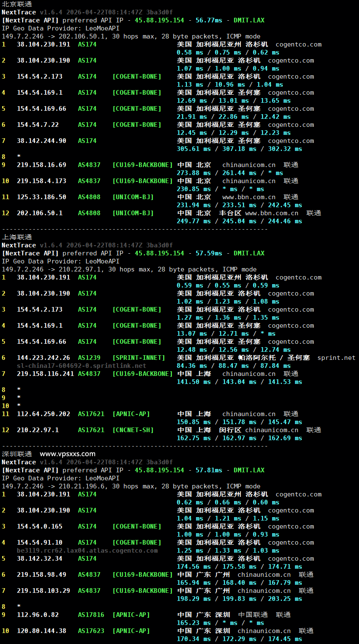Click the 深圳联通 section heading

tap(17, 454)
